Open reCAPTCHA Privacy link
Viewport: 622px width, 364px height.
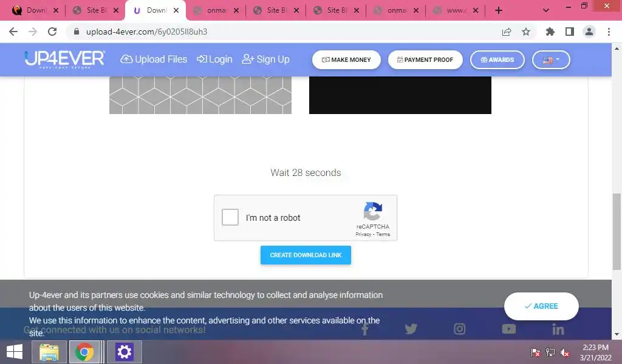[363, 235]
